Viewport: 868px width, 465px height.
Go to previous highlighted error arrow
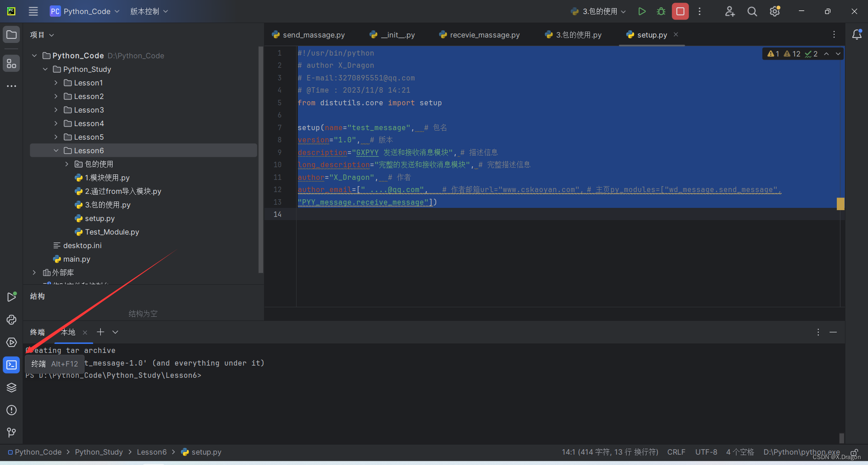[x=826, y=54]
